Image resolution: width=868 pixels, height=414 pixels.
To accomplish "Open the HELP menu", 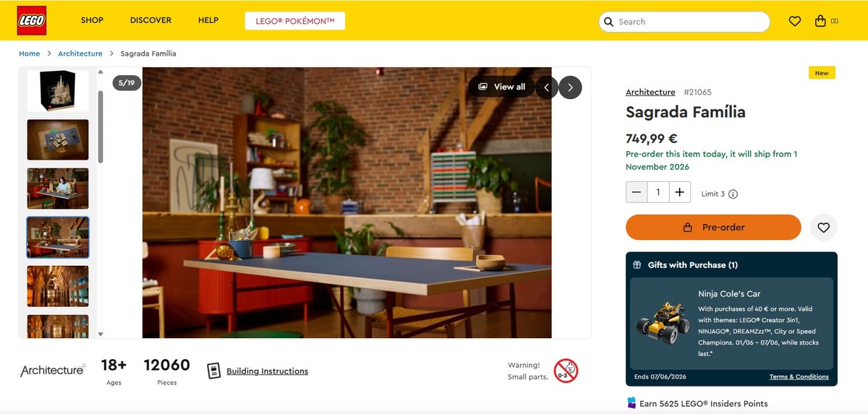I will (208, 20).
